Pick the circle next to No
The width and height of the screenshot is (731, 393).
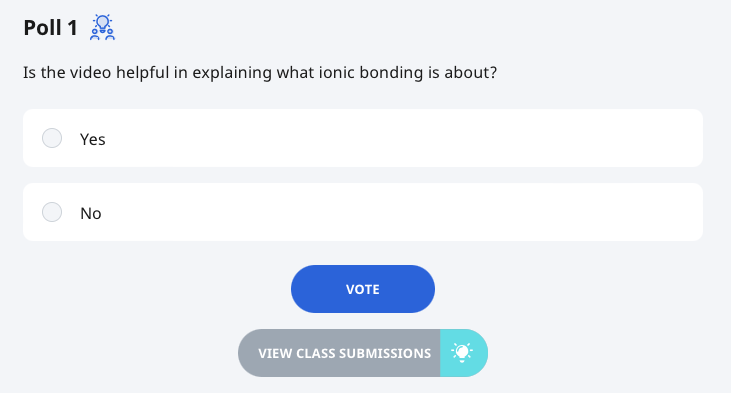point(52,212)
